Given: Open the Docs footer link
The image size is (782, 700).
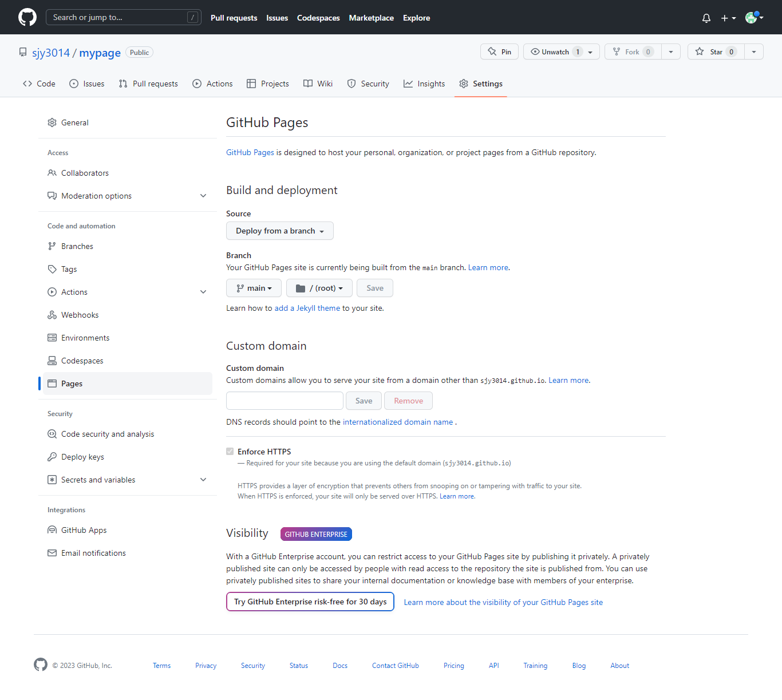Looking at the screenshot, I should click(340, 666).
